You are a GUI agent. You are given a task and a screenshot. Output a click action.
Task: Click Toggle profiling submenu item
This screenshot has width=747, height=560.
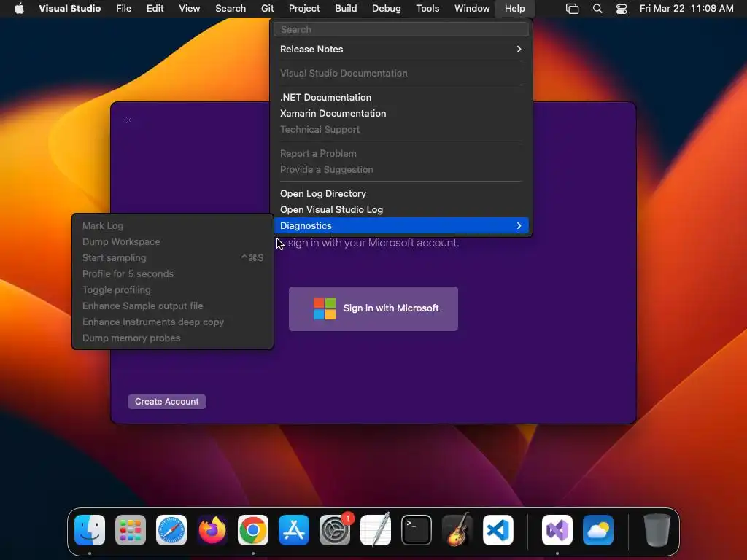172,290
